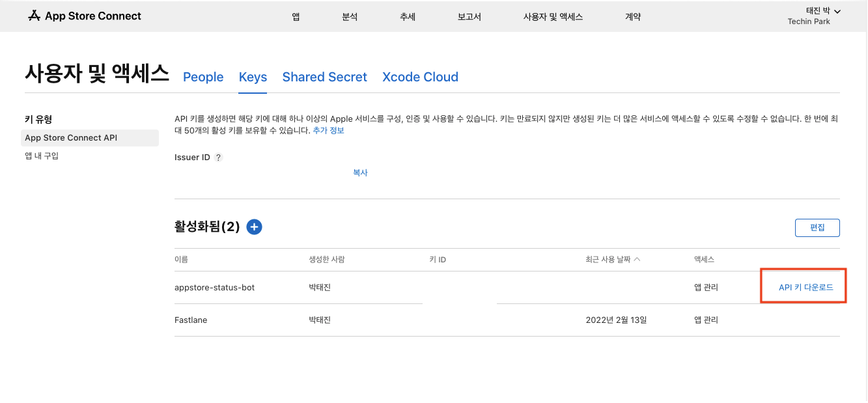Click the blue plus icon to add key

click(x=255, y=227)
